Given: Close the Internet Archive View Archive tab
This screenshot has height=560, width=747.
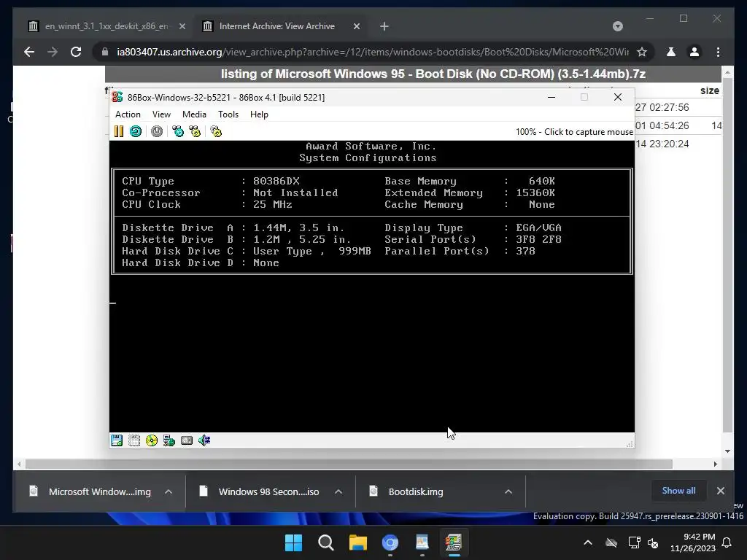Looking at the screenshot, I should coord(357,26).
